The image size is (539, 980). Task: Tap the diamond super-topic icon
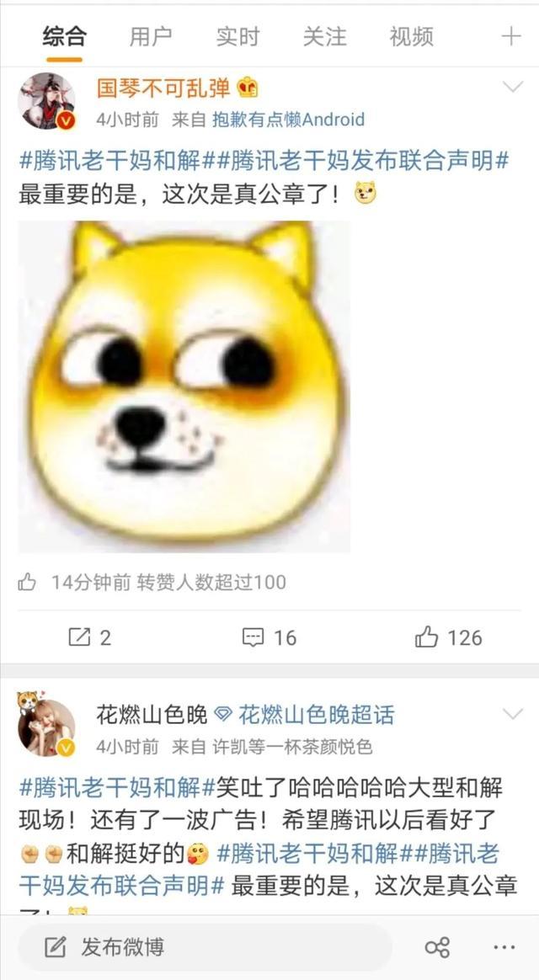(223, 714)
